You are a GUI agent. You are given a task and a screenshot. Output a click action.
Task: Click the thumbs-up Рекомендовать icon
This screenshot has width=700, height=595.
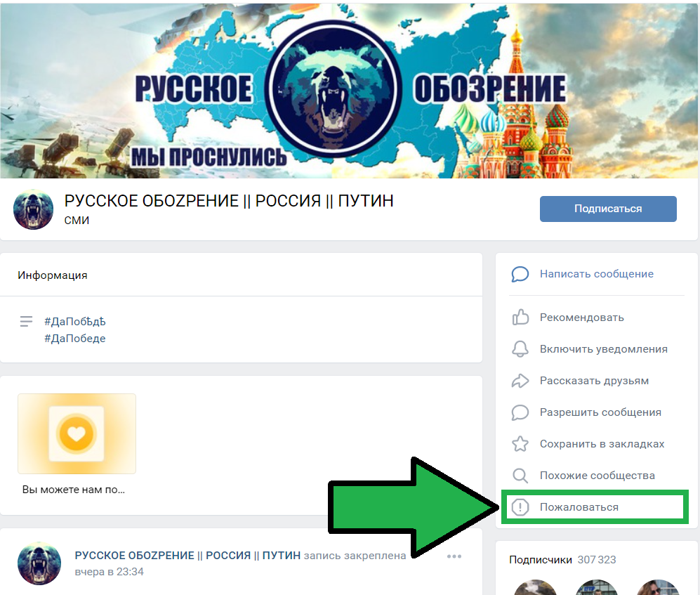click(520, 317)
